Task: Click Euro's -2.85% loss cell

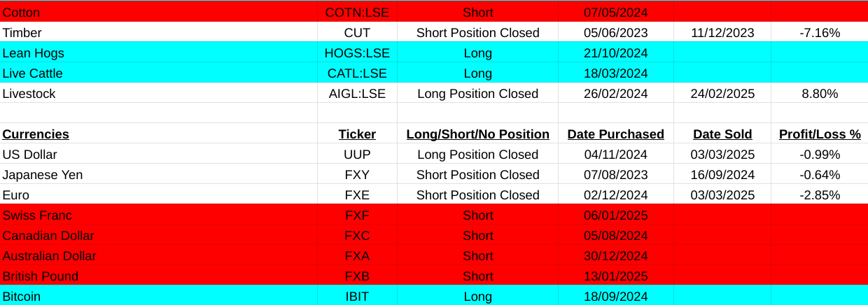Action: pyautogui.click(x=820, y=195)
